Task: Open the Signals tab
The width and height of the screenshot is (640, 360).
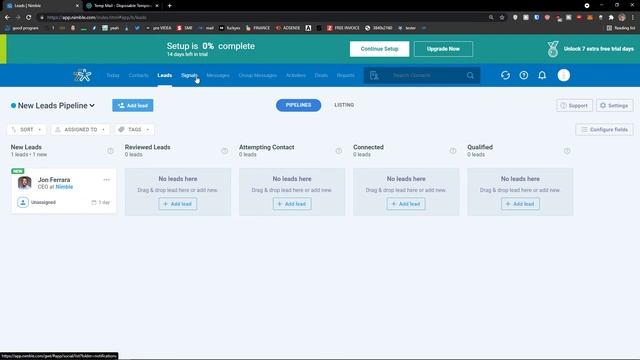Action: 189,76
